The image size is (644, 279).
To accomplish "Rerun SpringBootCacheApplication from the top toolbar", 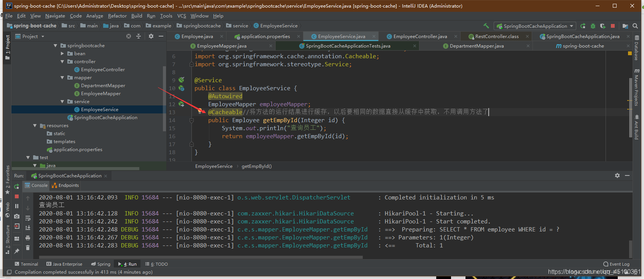I will coord(583,26).
